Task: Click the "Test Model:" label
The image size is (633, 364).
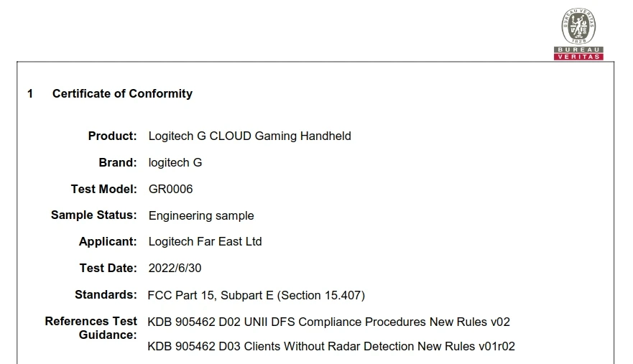Action: (103, 189)
